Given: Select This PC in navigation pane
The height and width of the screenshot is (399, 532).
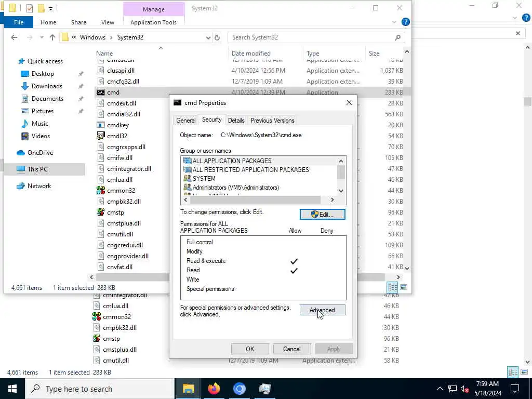Looking at the screenshot, I should [x=37, y=169].
